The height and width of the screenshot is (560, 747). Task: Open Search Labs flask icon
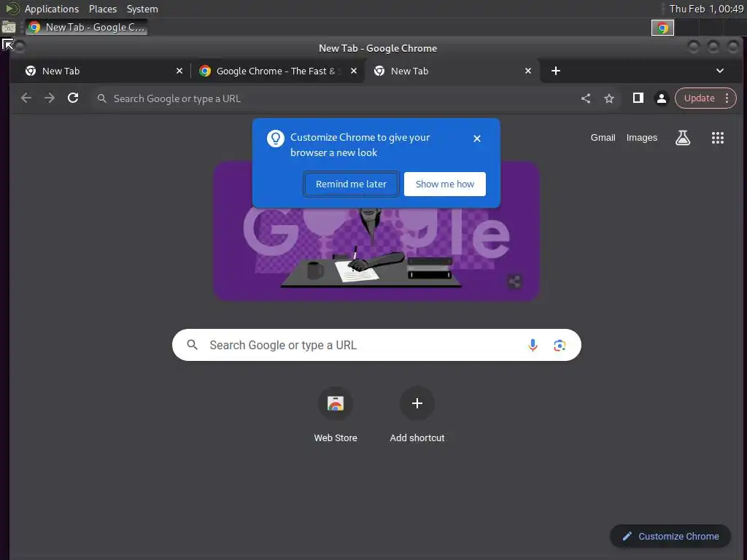[x=683, y=138]
